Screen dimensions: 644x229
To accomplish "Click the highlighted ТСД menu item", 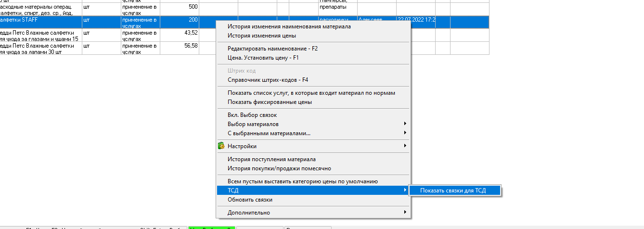I will coord(313,191).
